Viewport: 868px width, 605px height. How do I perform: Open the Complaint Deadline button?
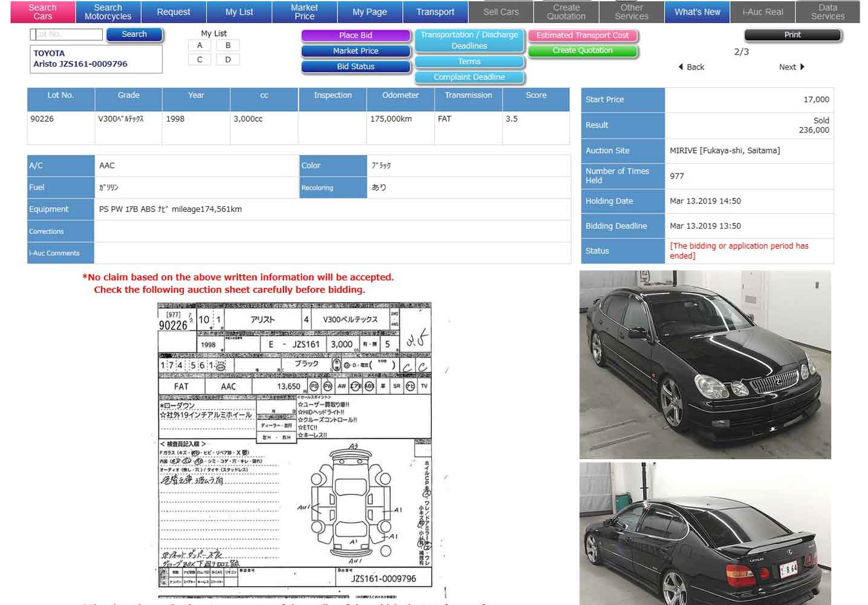469,77
